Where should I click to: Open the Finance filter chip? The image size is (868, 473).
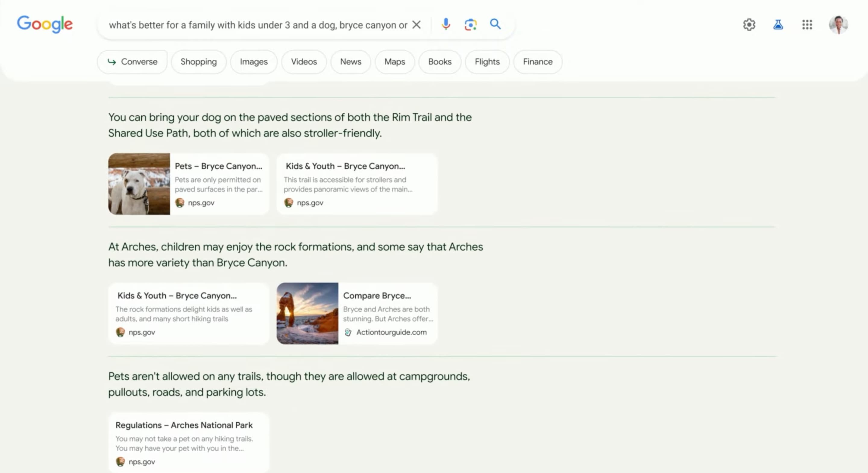point(537,62)
